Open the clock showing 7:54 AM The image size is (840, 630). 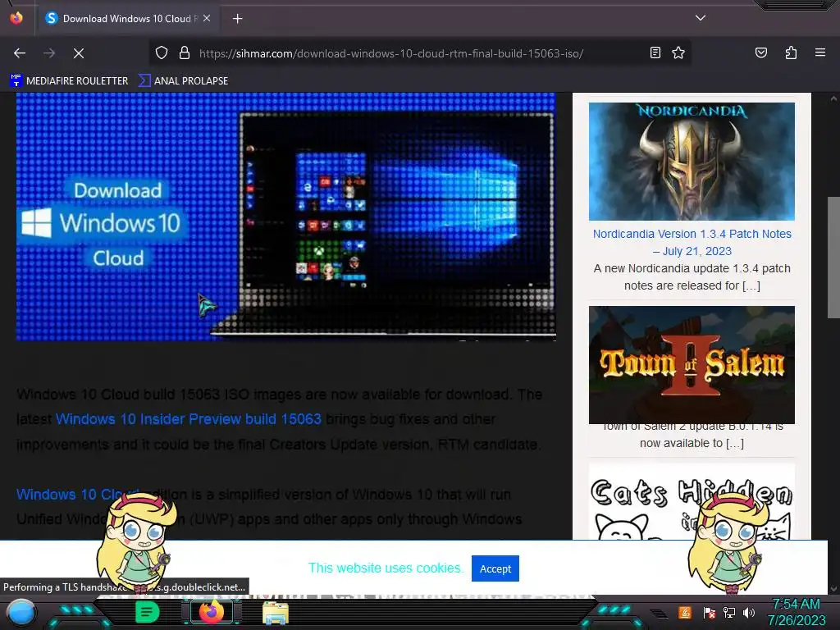click(797, 612)
